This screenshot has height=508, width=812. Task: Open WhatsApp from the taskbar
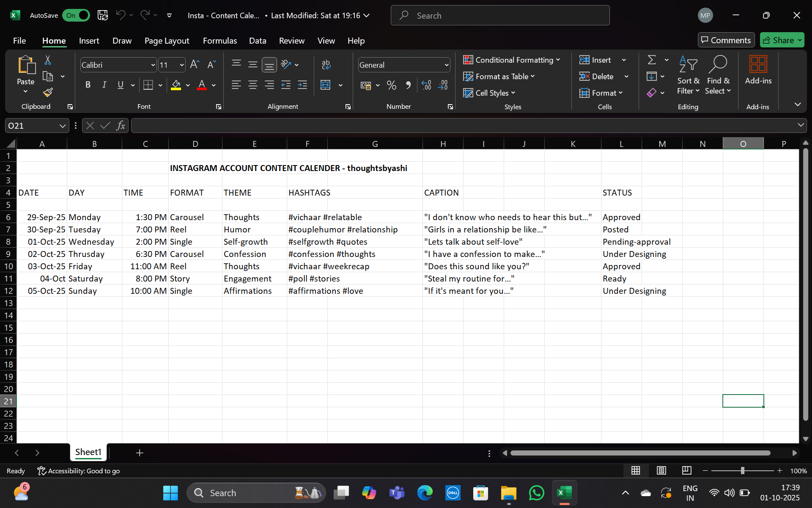536,493
